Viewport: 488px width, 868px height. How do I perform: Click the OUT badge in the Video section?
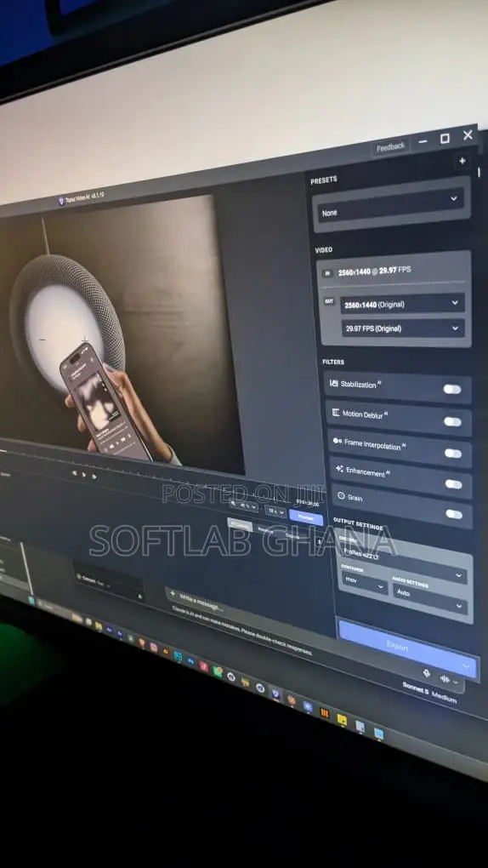click(x=329, y=302)
